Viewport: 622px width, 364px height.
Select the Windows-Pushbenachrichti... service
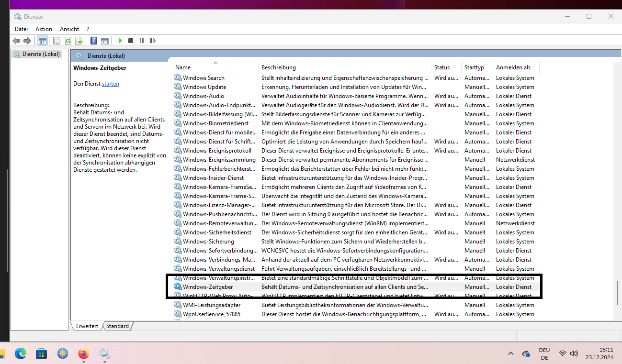tap(220, 214)
